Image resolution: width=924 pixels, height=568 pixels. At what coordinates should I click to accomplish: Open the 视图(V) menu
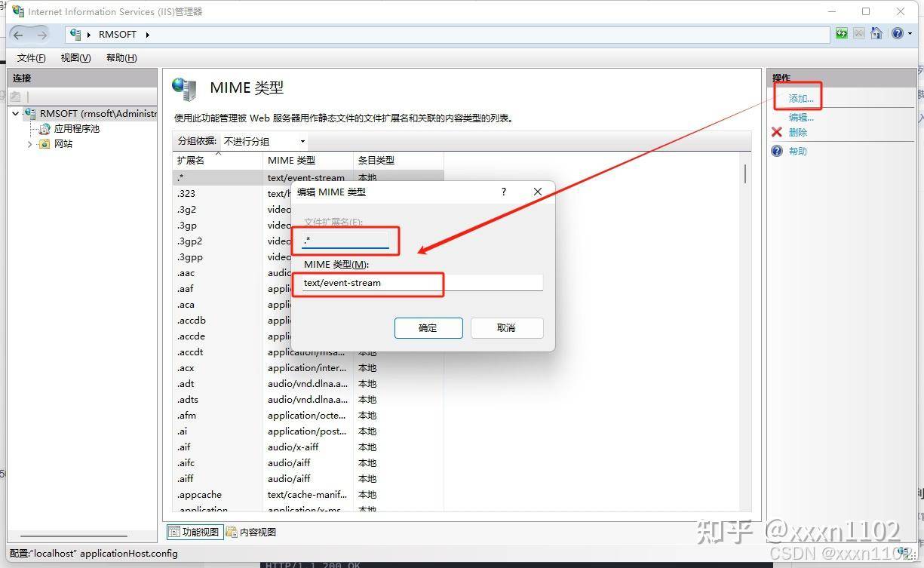(x=75, y=58)
